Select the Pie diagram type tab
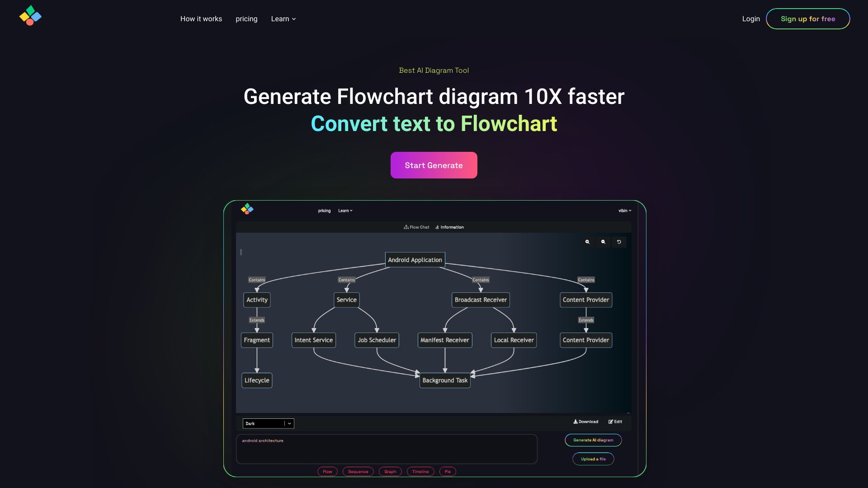The width and height of the screenshot is (868, 488). 447,471
